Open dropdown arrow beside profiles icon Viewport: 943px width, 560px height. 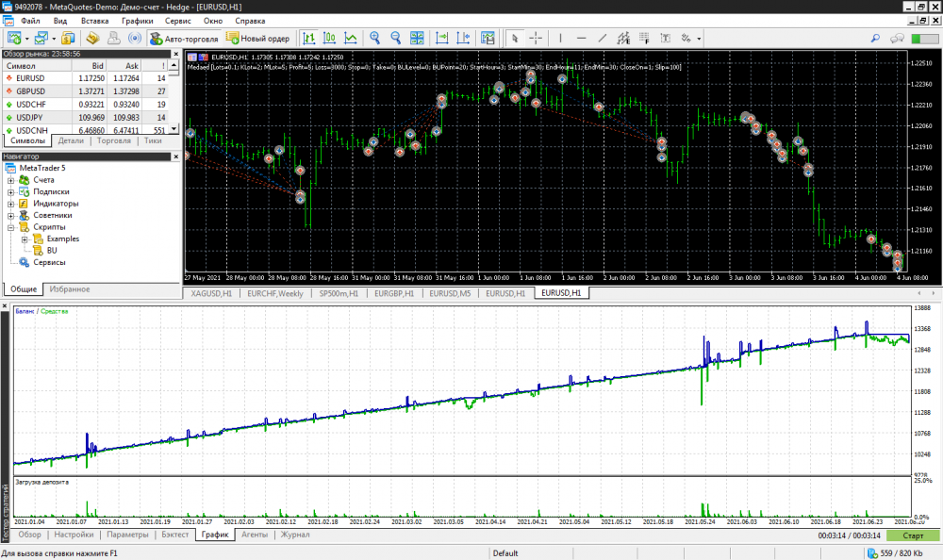54,39
